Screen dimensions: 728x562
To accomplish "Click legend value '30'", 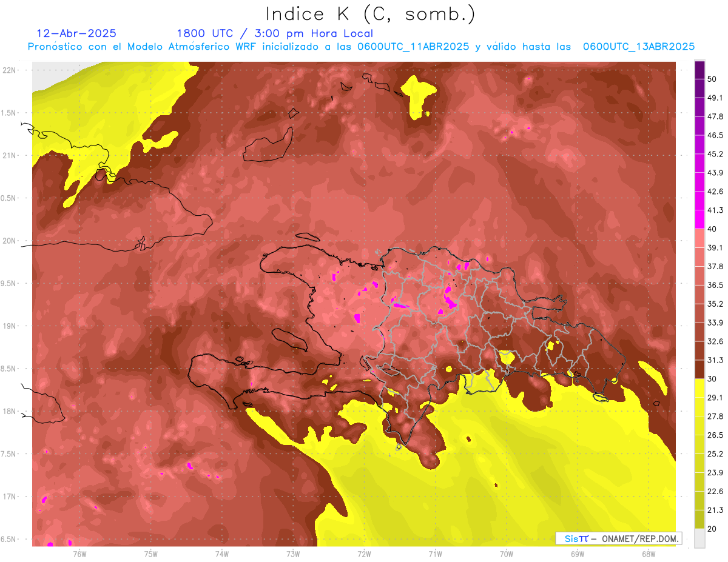I will tap(713, 379).
